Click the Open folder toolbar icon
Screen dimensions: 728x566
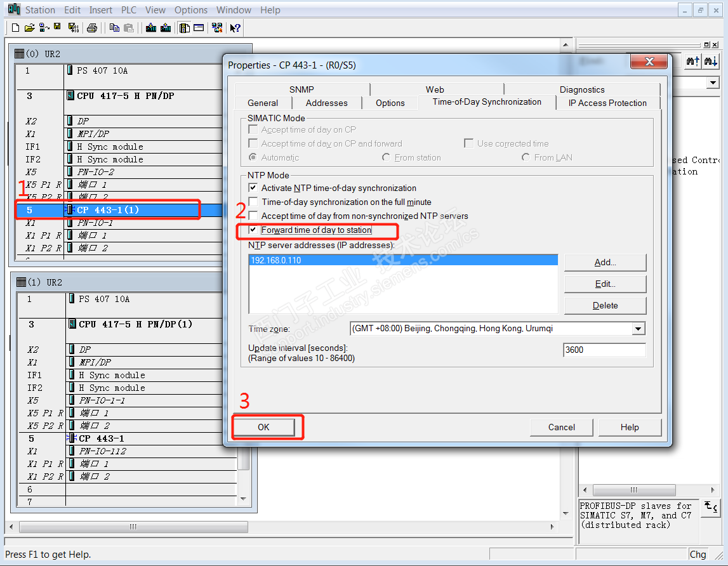click(30, 28)
